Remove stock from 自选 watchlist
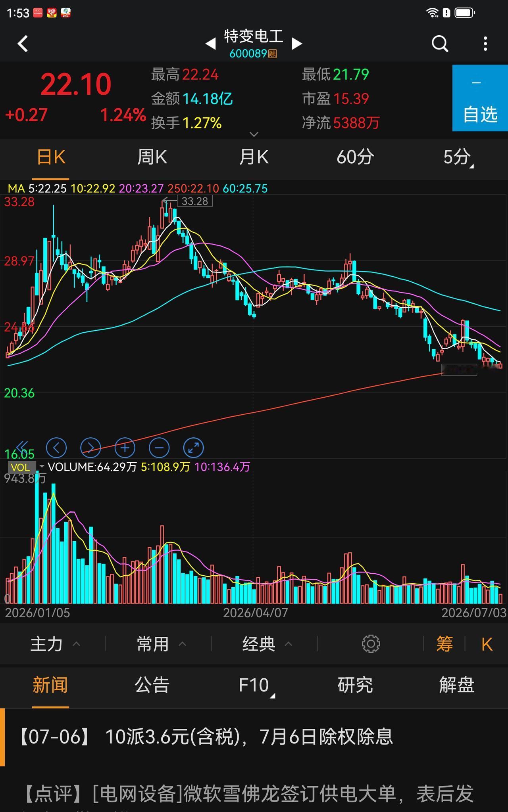This screenshot has width=508, height=812. (480, 98)
